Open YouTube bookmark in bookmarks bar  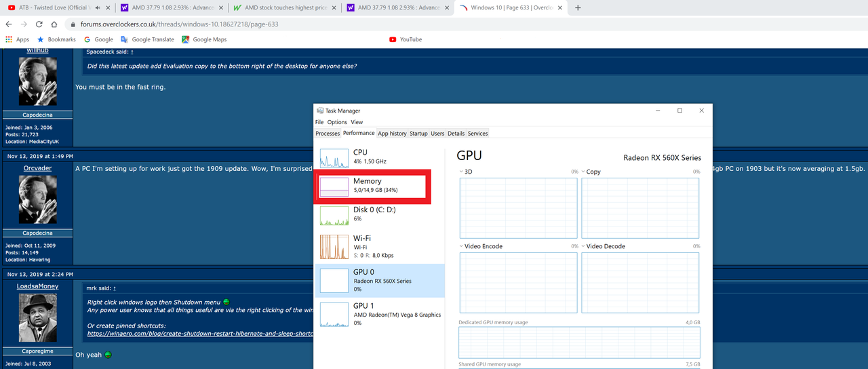(406, 39)
